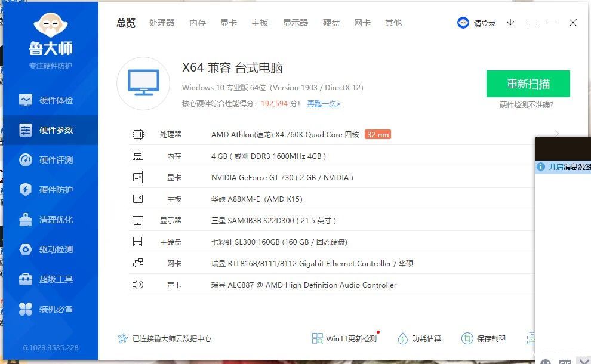
Task: Open 装机必备 essential software in sidebar
Action: (x=51, y=309)
